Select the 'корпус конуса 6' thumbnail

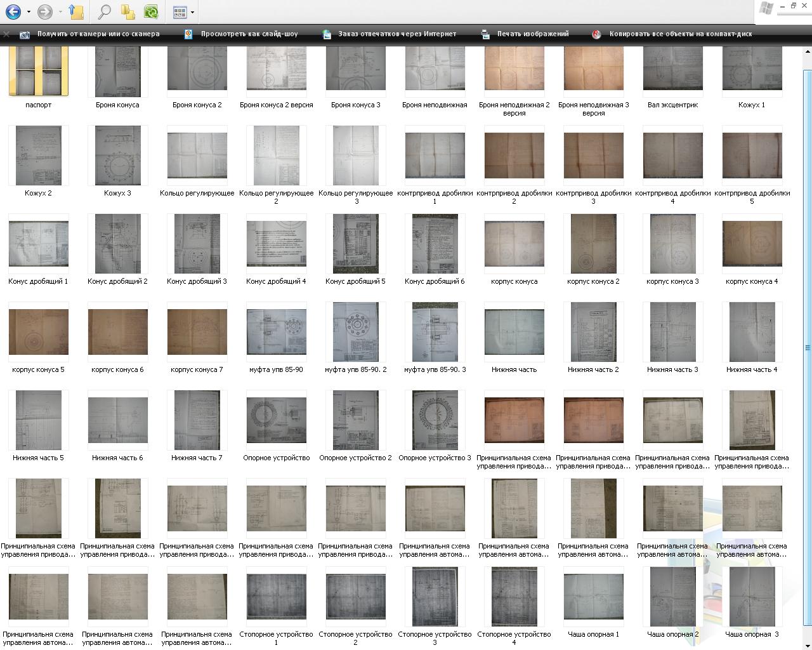(x=117, y=331)
